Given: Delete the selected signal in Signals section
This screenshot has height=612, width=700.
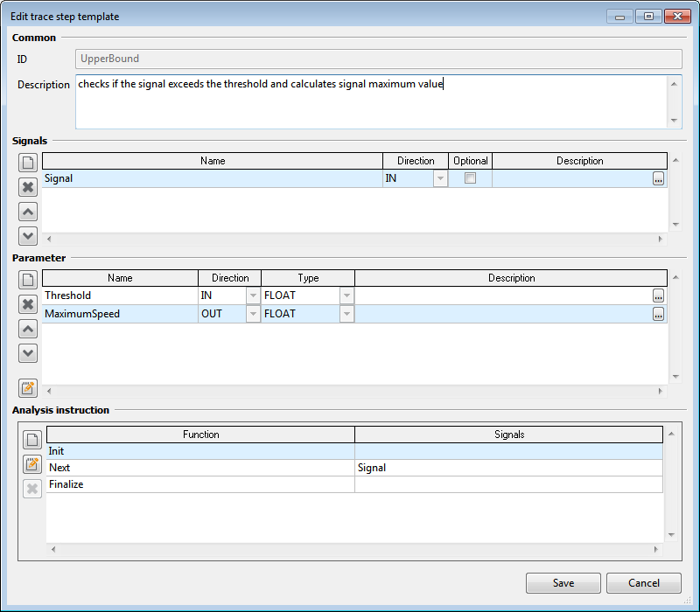Looking at the screenshot, I should [28, 187].
